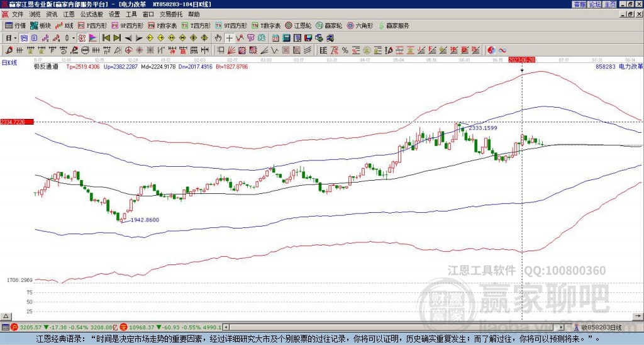
Task: Open the 行情 market quotes view
Action: point(15,25)
